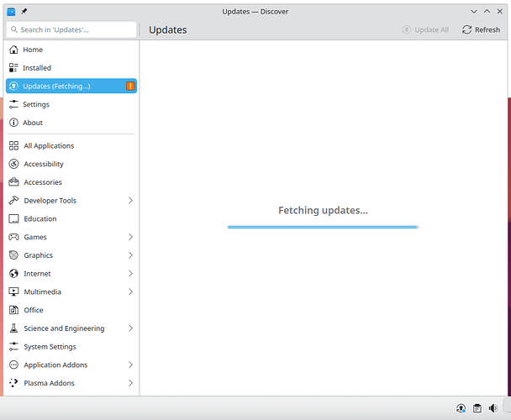This screenshot has height=420, width=511.
Task: Click the About info icon
Action: coord(13,123)
